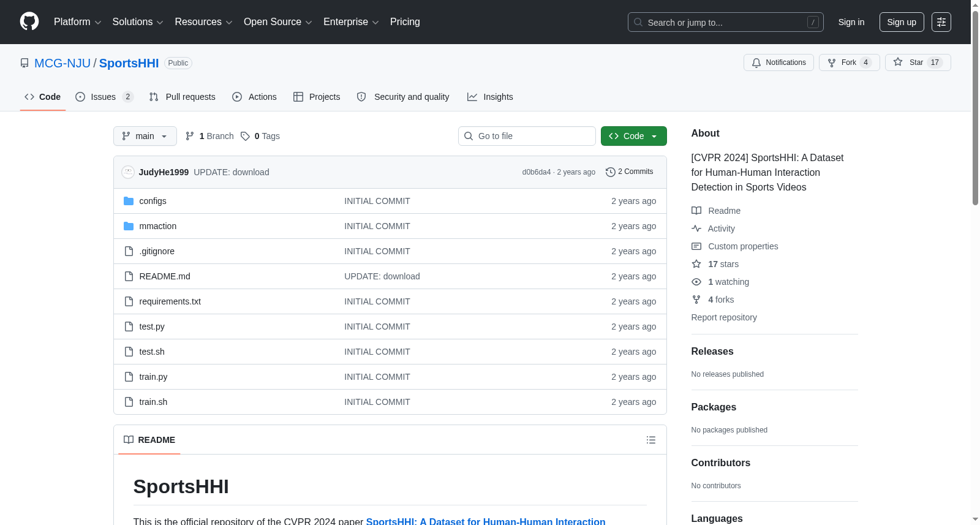Click the branch count icon
This screenshot has height=525, width=980.
(190, 136)
